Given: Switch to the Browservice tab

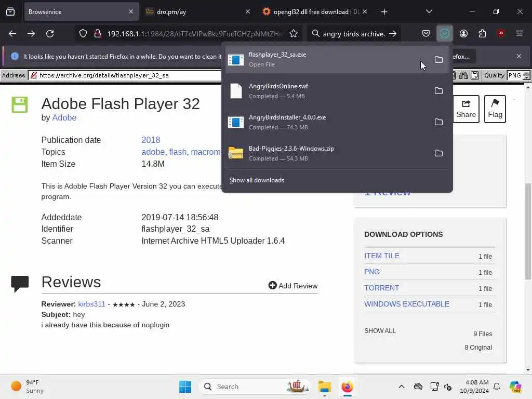Looking at the screenshot, I should 82,12.
